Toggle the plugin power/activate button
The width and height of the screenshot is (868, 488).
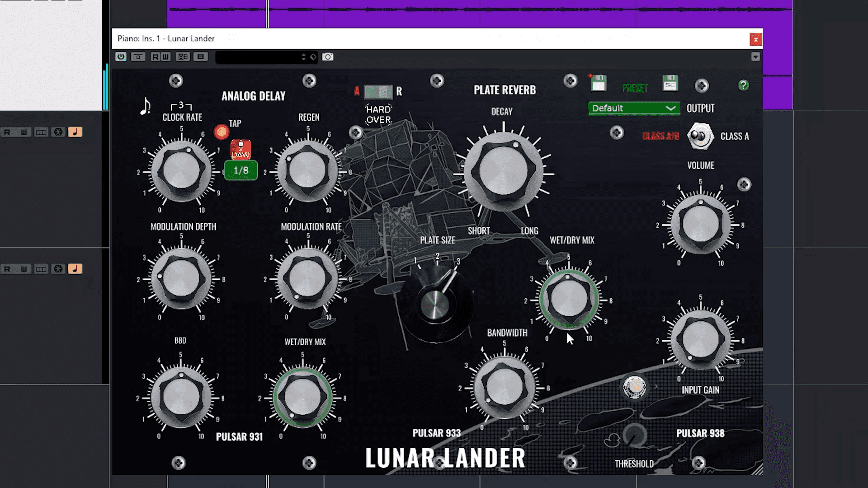(121, 56)
